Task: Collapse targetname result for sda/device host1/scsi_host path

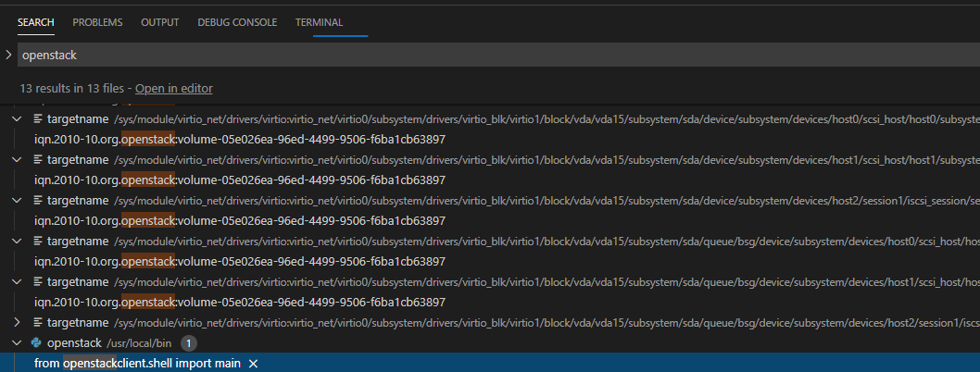Action: point(17,160)
